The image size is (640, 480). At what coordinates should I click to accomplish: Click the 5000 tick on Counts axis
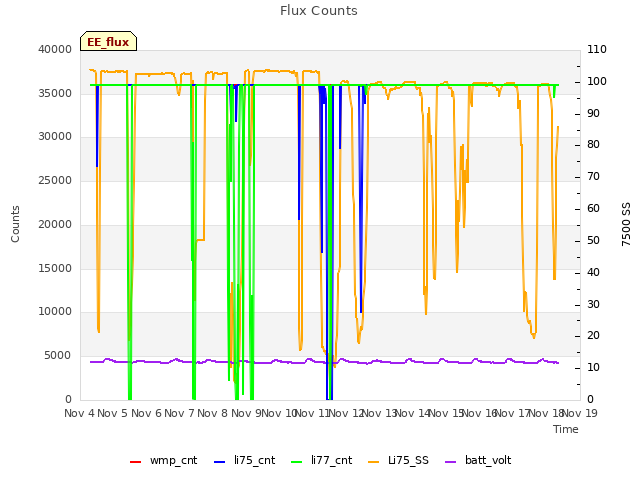58,356
